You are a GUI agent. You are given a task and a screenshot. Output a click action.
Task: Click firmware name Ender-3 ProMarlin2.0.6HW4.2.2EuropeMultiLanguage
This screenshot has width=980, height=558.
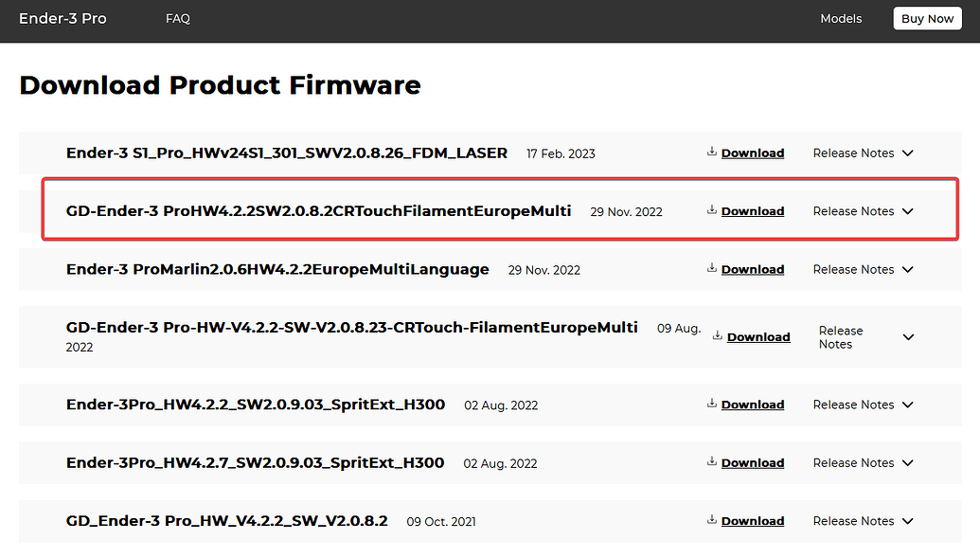point(277,270)
